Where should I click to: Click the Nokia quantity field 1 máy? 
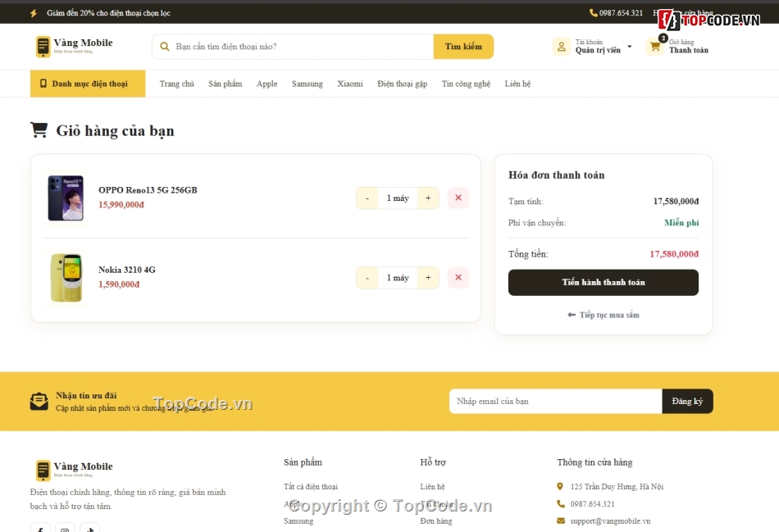click(x=398, y=277)
